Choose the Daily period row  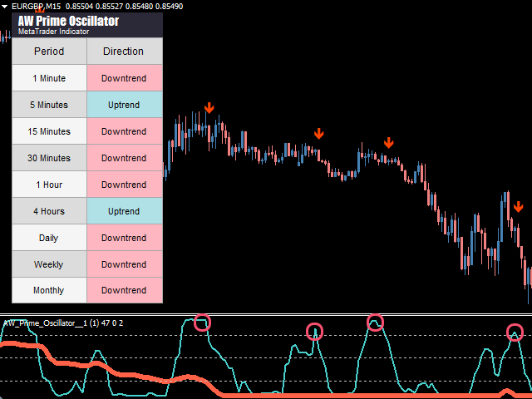pos(49,238)
